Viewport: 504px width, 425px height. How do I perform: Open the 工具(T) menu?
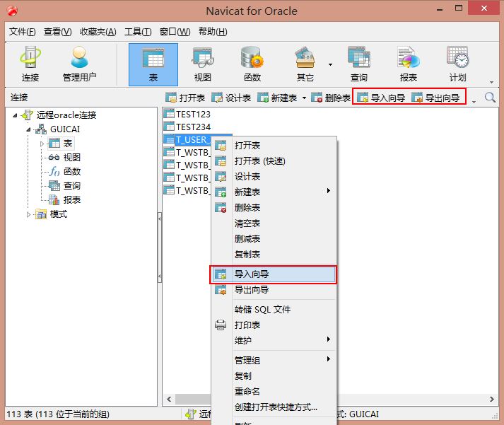(138, 32)
